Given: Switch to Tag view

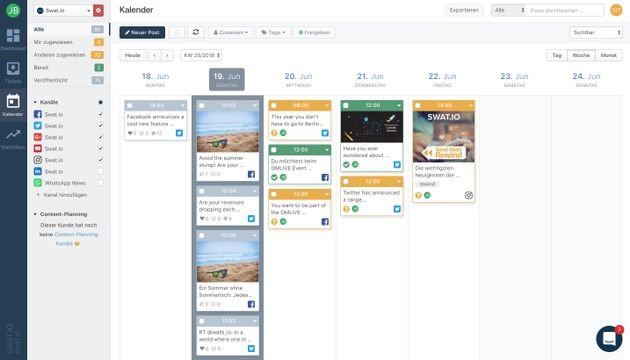Looking at the screenshot, I should point(557,55).
